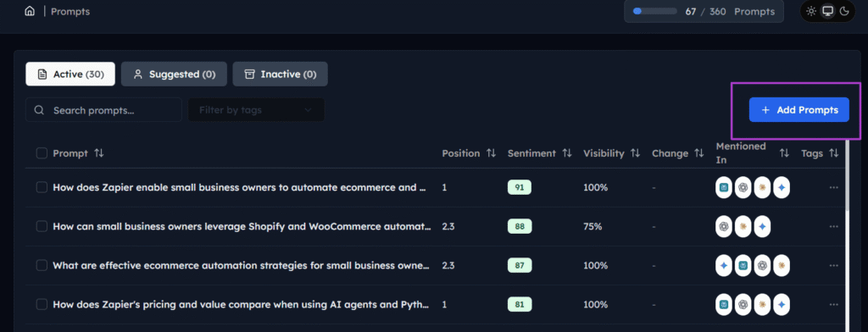Click Perplexity icon in 'Zapier enable small business' row

click(x=724, y=187)
